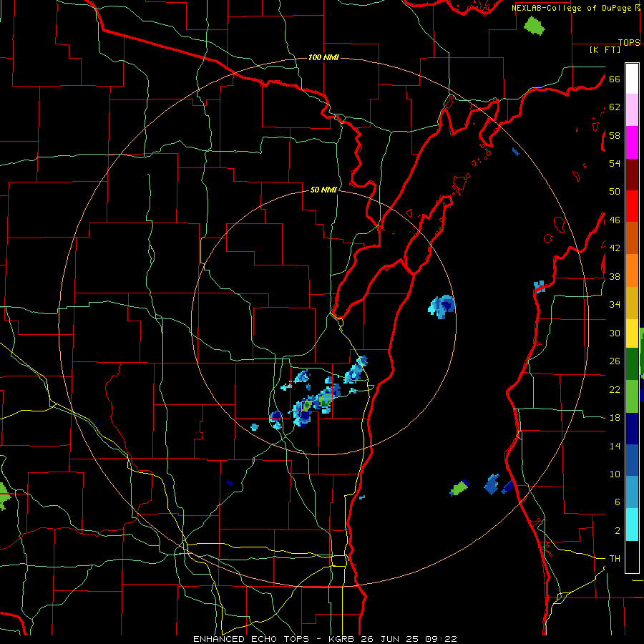644x644 pixels.
Task: Click the gold legend swatch near 34
Action: tap(632, 303)
